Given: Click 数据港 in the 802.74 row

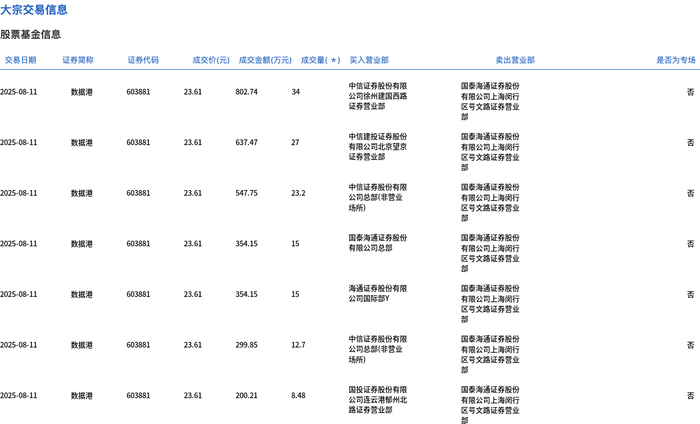Looking at the screenshot, I should tap(82, 92).
